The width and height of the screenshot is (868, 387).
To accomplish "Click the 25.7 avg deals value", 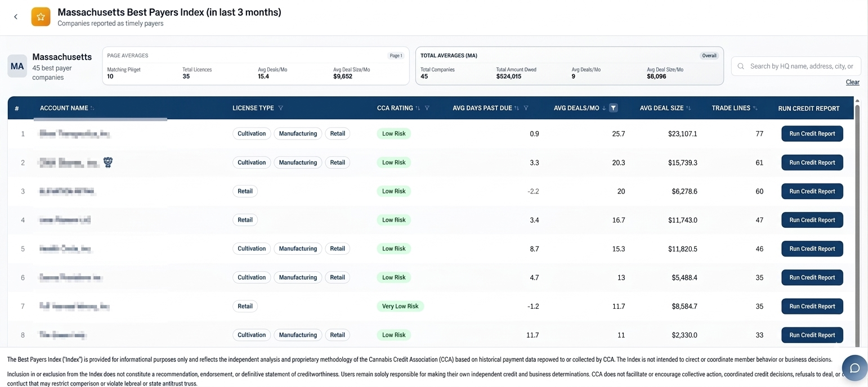I will pos(618,134).
